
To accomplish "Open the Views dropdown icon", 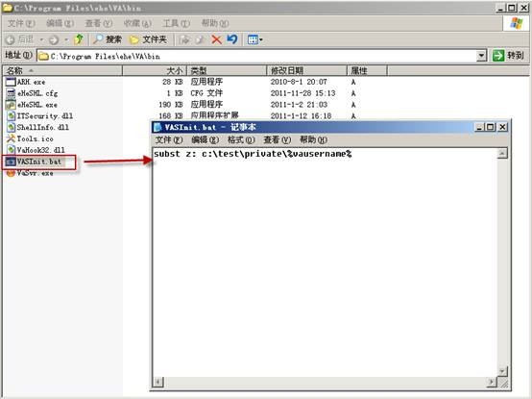I will 254,39.
